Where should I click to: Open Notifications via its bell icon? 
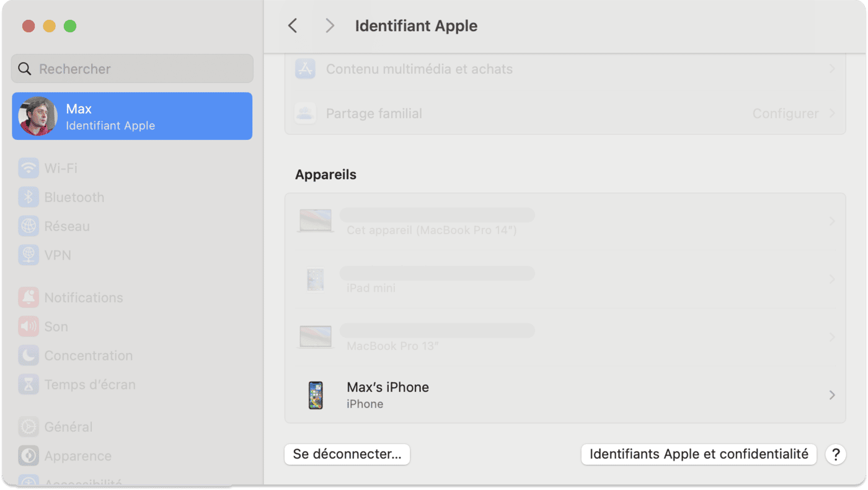(29, 297)
